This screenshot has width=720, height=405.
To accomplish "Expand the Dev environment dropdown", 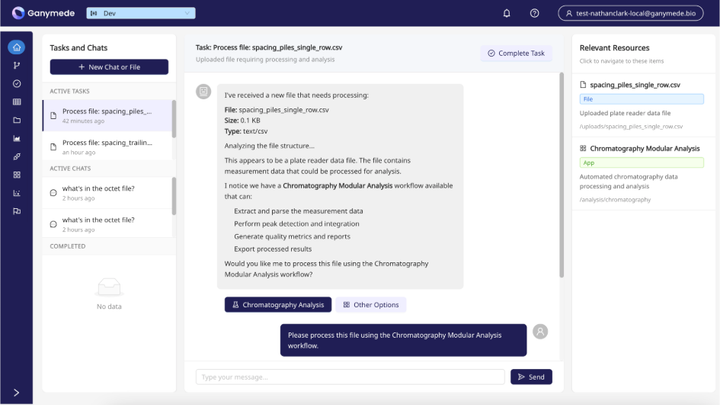I will [x=141, y=13].
